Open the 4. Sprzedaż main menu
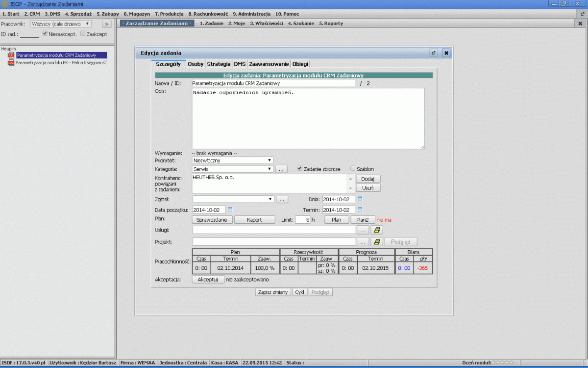 click(78, 14)
